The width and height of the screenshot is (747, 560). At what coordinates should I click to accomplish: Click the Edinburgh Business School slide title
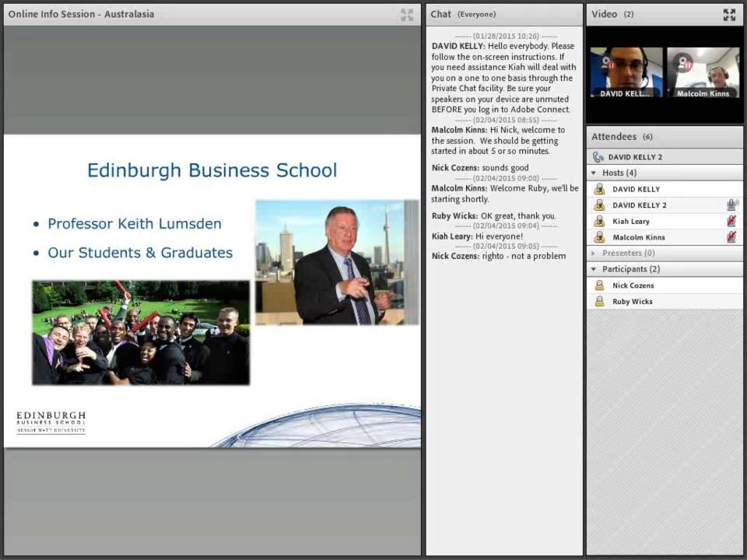click(212, 170)
